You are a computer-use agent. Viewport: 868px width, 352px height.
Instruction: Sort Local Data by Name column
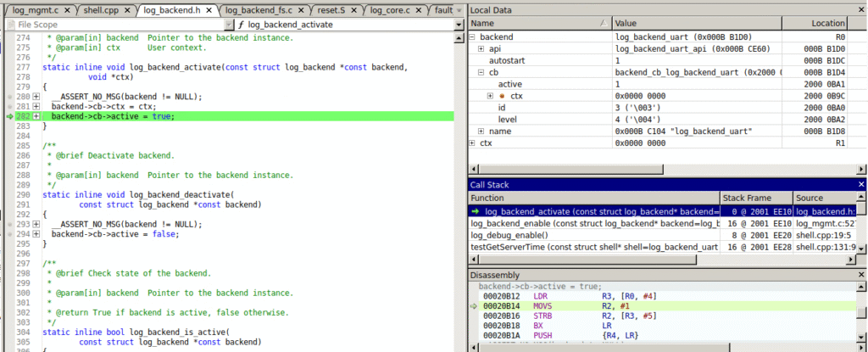pos(540,23)
